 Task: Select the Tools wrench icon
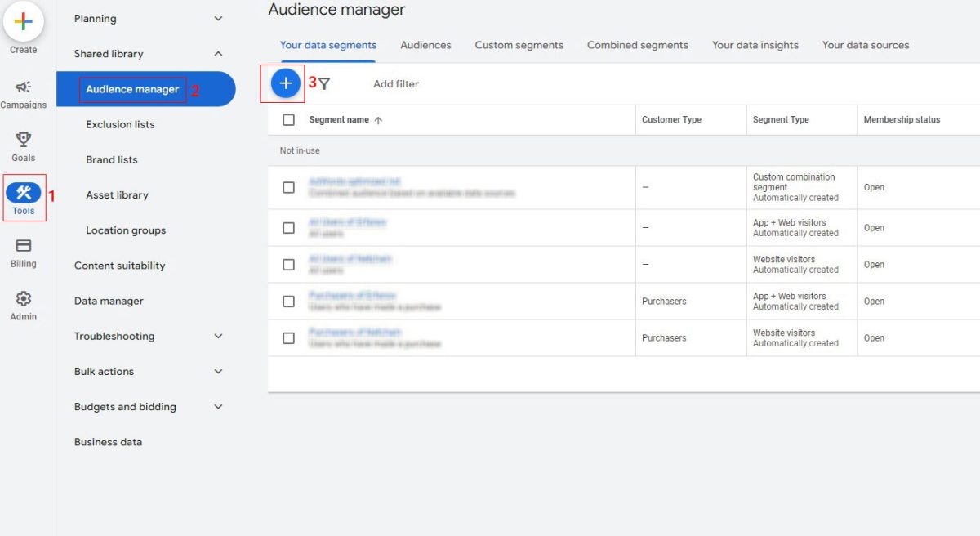pos(24,193)
